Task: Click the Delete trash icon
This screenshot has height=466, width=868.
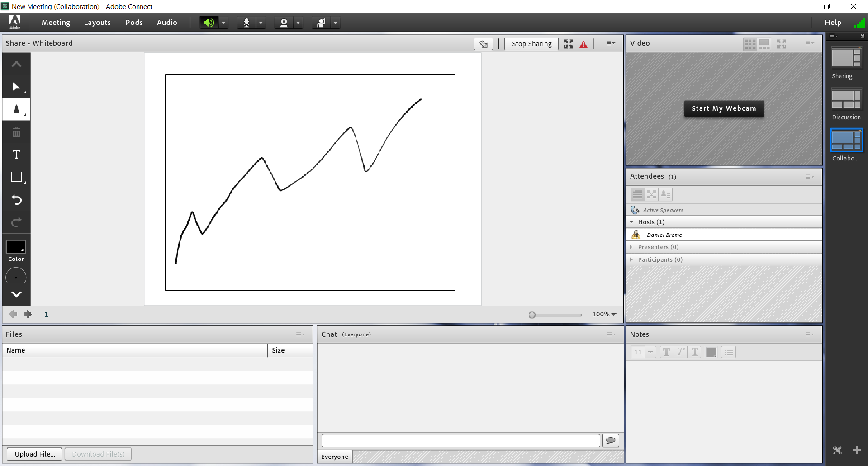Action: 16,132
